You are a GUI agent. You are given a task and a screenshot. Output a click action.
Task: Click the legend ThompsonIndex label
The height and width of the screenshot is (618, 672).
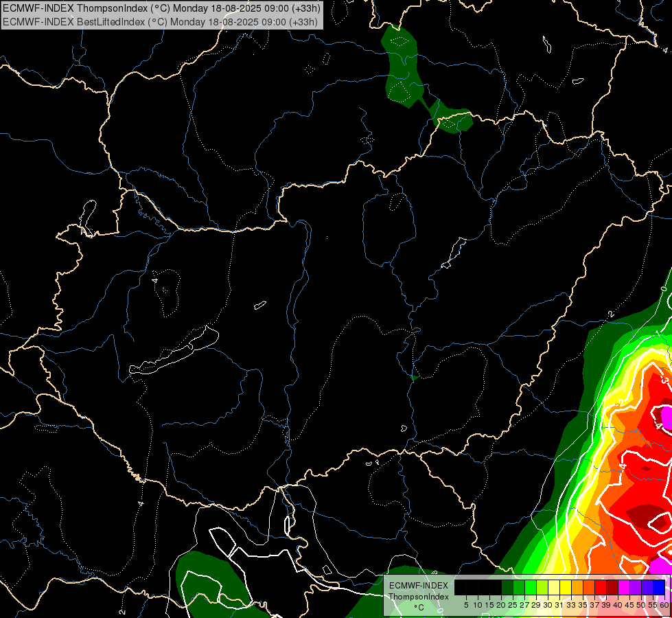pos(419,597)
